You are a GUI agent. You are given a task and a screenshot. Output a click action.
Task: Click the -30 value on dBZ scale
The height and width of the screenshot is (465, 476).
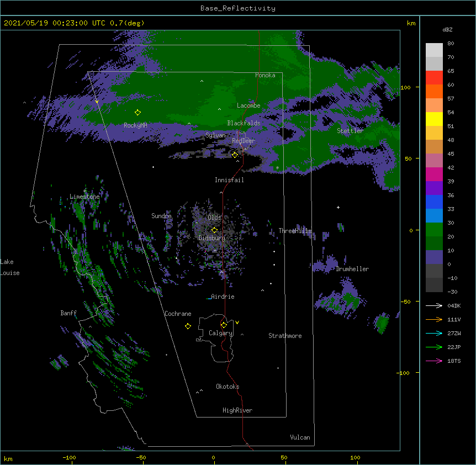(452, 292)
